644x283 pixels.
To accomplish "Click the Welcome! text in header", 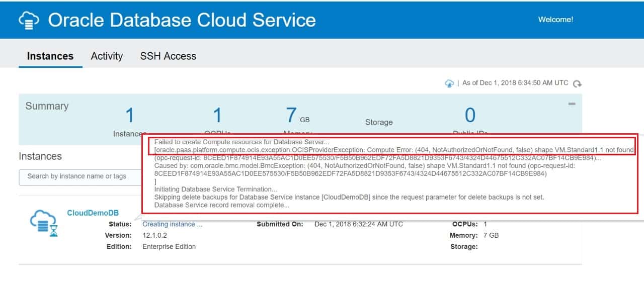I will (x=555, y=20).
